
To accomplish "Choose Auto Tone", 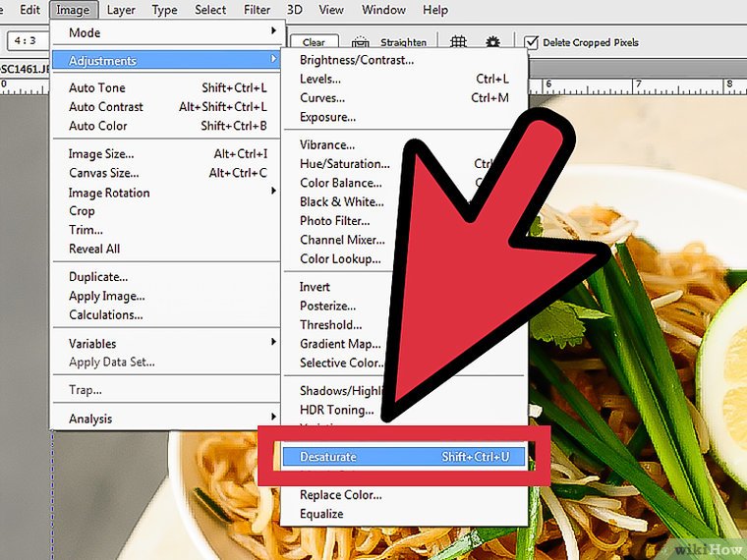I will [x=166, y=87].
